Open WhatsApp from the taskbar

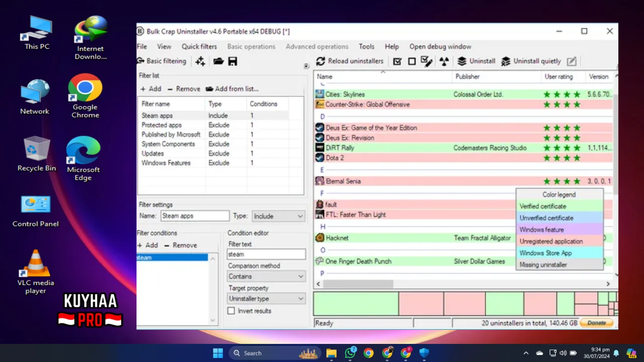(x=350, y=353)
